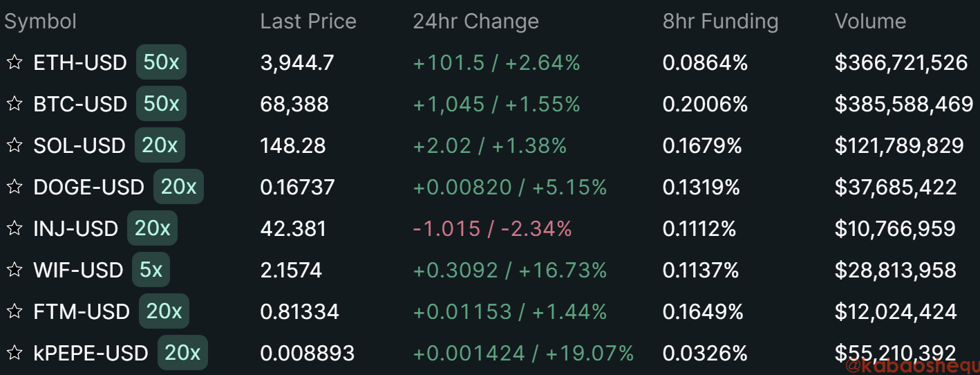
Task: Open the BTC-USD market link
Action: [x=80, y=104]
